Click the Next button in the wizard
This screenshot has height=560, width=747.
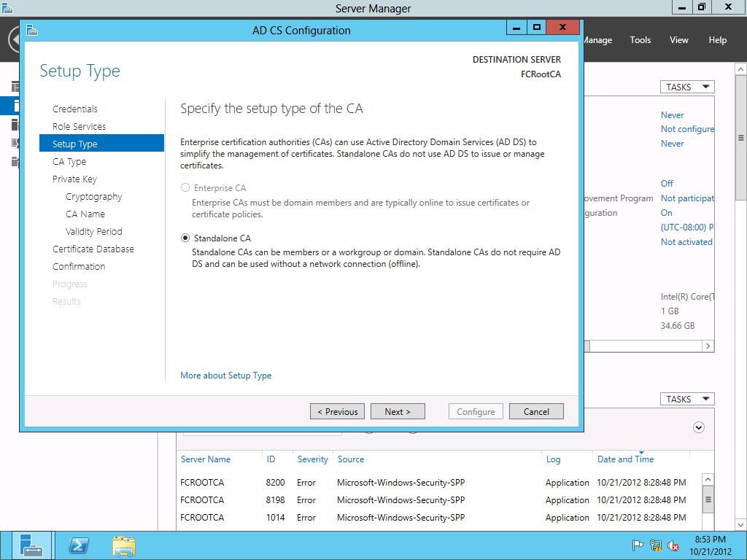coord(398,411)
